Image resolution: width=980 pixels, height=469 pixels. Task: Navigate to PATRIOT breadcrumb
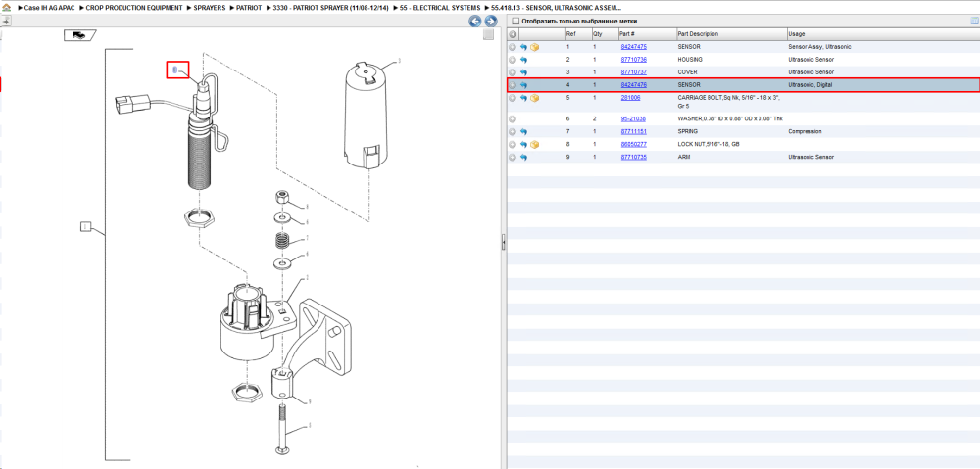tap(249, 8)
